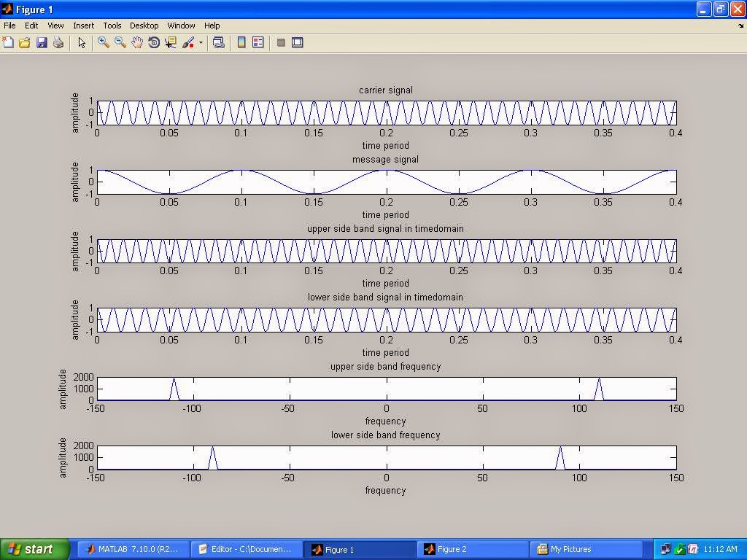Enable the Link Plot icon
Image resolution: width=747 pixels, height=560 pixels.
click(220, 42)
